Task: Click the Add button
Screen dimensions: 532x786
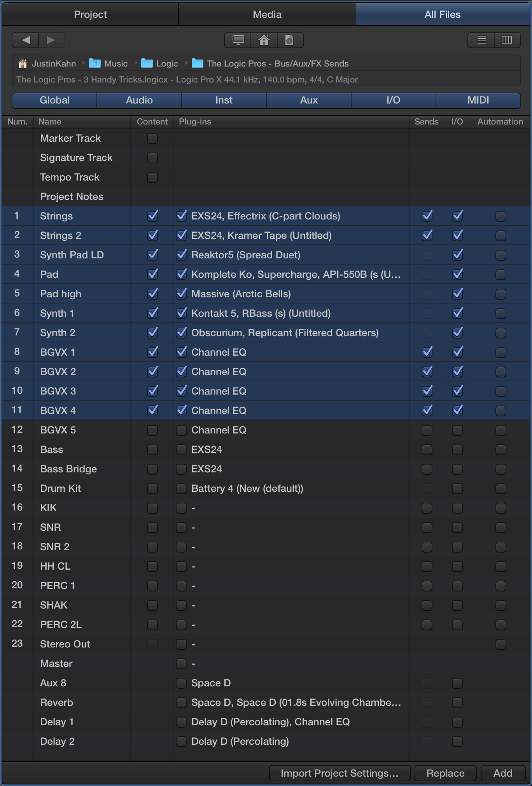Action: pyautogui.click(x=503, y=773)
